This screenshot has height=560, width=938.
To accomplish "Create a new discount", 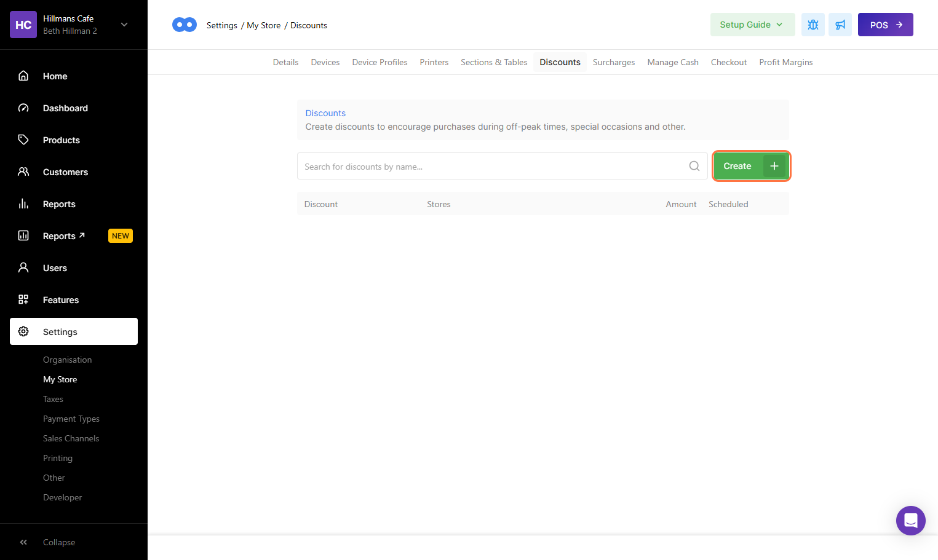I will [x=750, y=166].
